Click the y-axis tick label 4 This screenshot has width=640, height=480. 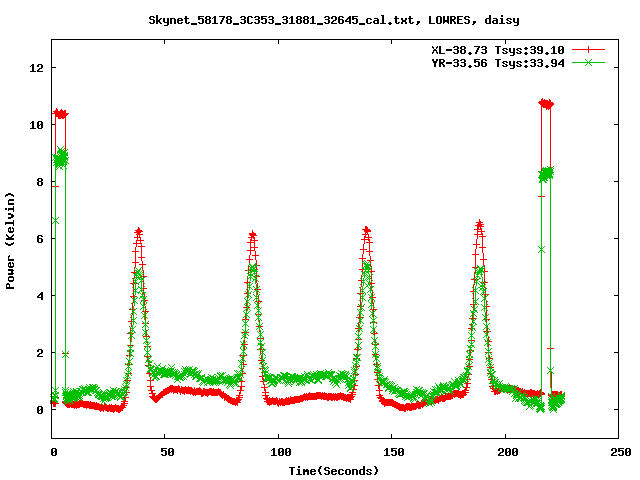40,296
